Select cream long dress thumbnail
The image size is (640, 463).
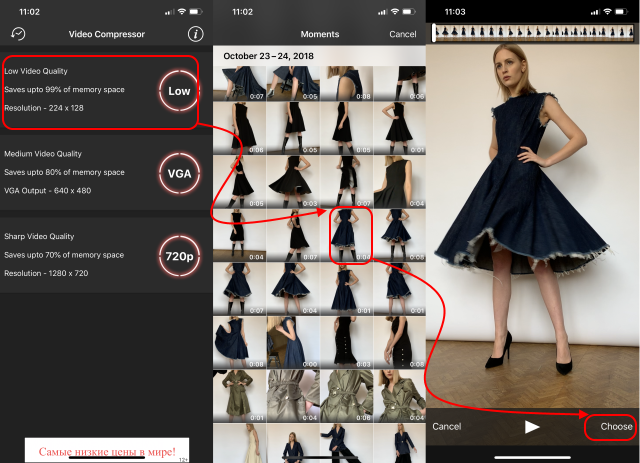pyautogui.click(x=239, y=443)
